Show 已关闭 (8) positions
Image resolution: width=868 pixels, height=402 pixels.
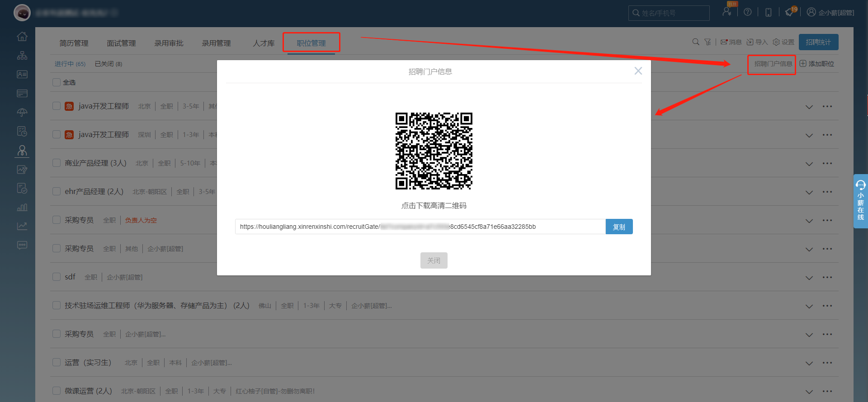108,64
